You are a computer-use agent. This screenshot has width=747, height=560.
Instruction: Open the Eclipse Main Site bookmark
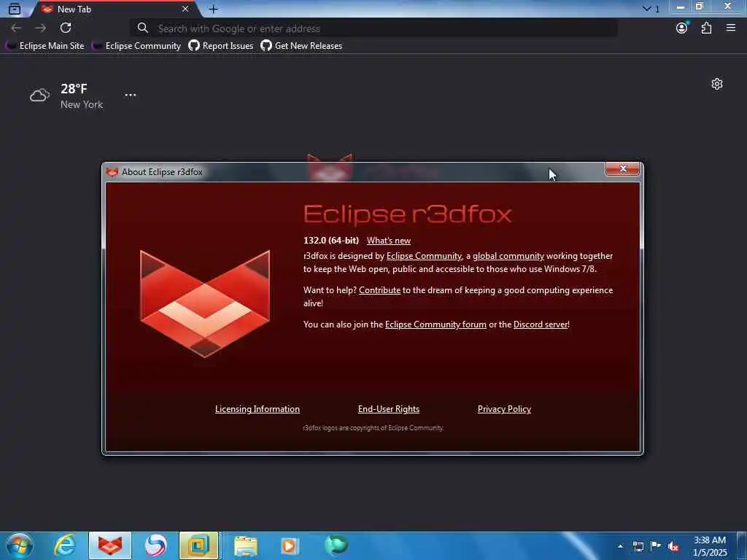pos(44,46)
